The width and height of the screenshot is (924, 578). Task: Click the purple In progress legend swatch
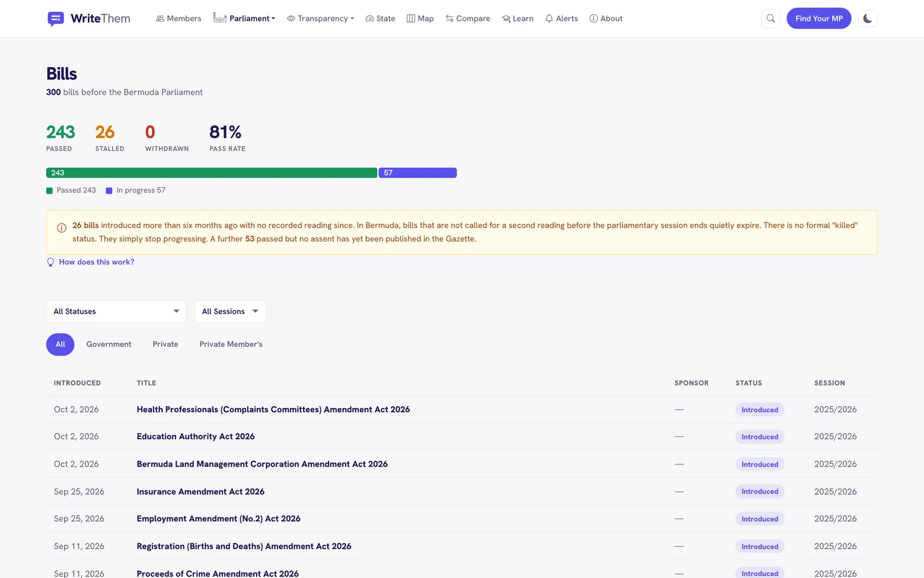pyautogui.click(x=109, y=191)
